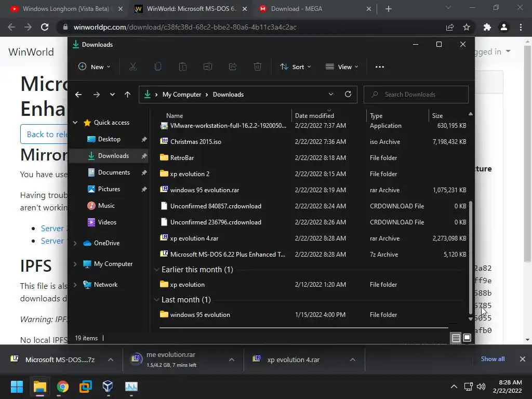Click the WinWorld site logo text
Viewport: 532px width, 399px height.
pos(31,52)
